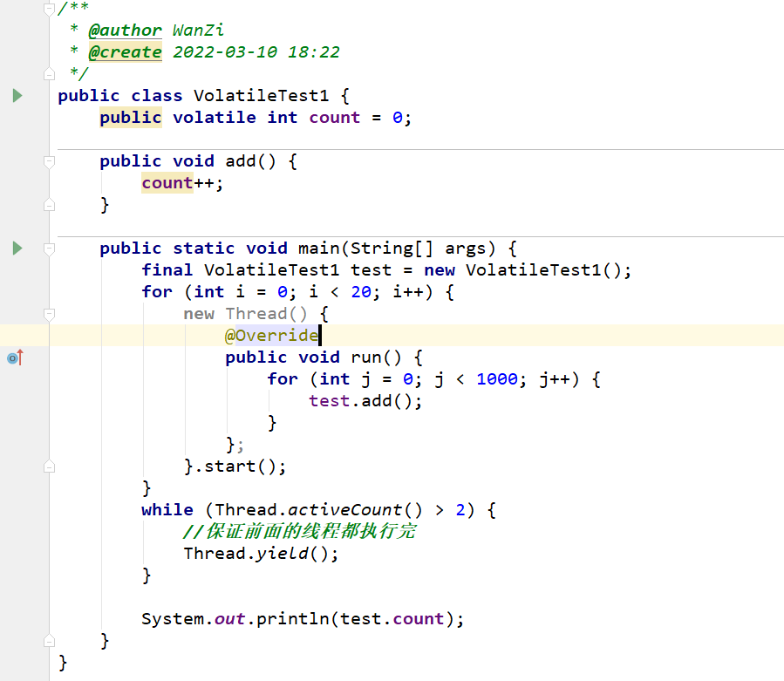The height and width of the screenshot is (681, 784).
Task: Click the number 20 in the for loop
Action: 361,292
